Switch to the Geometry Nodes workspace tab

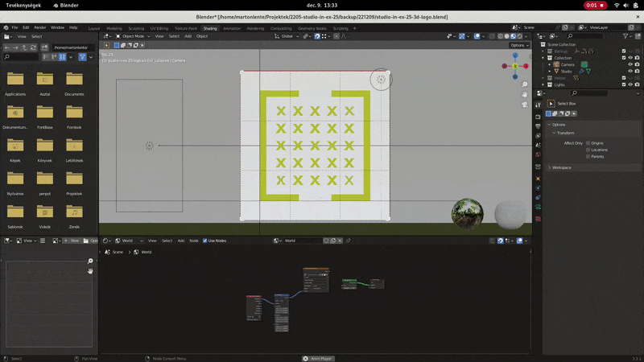312,28
